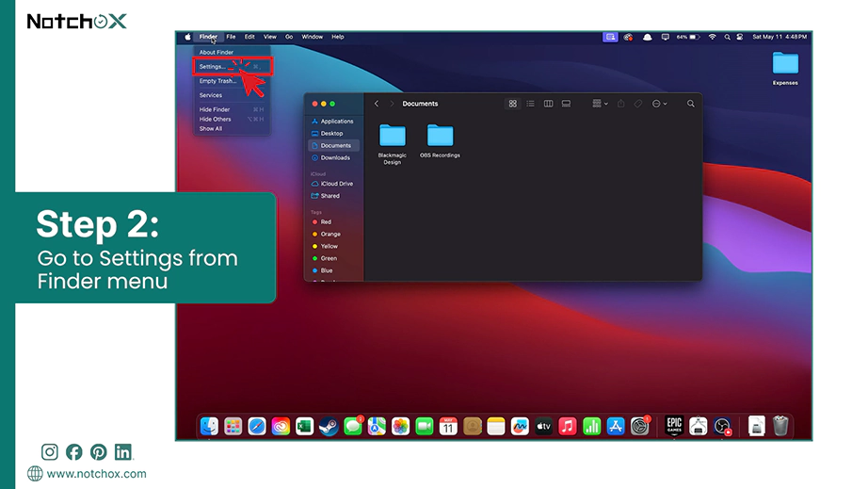This screenshot has width=868, height=489.
Task: Open the Group By dropdown in Finder toolbar
Action: (x=600, y=104)
